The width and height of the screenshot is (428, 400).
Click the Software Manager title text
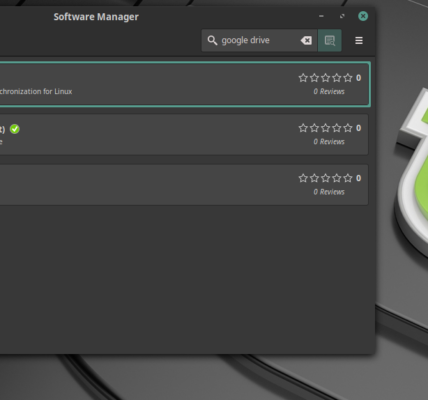coord(96,17)
